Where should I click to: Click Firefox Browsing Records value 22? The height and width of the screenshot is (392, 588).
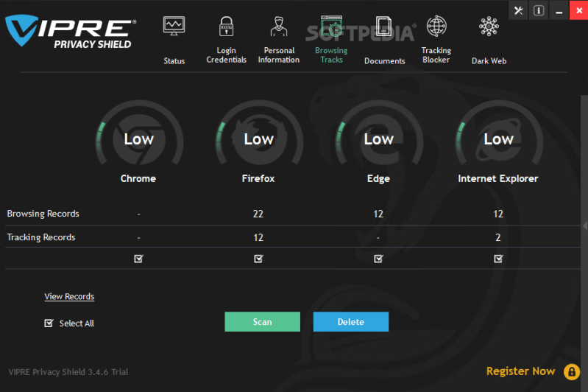[258, 214]
